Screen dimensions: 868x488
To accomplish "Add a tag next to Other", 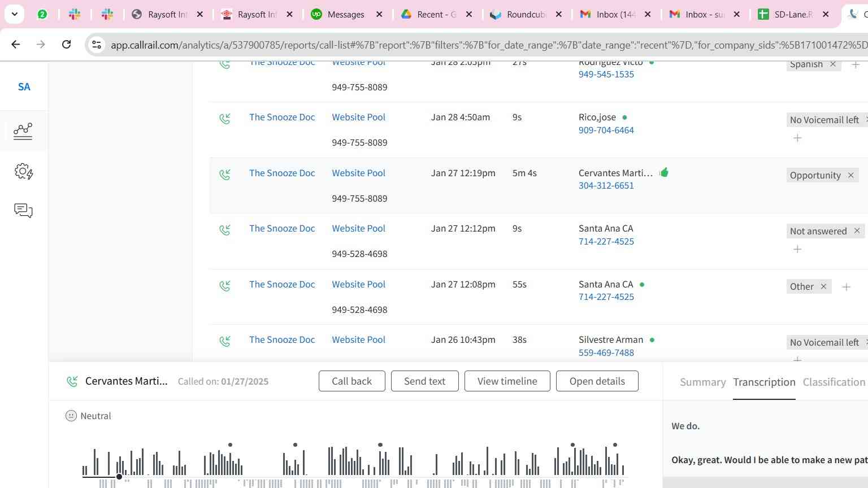I will (846, 287).
